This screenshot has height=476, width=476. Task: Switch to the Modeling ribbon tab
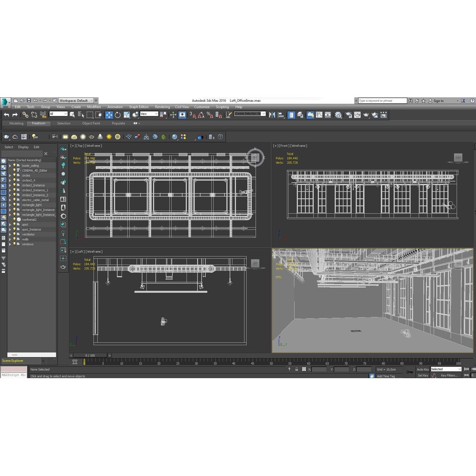point(16,123)
